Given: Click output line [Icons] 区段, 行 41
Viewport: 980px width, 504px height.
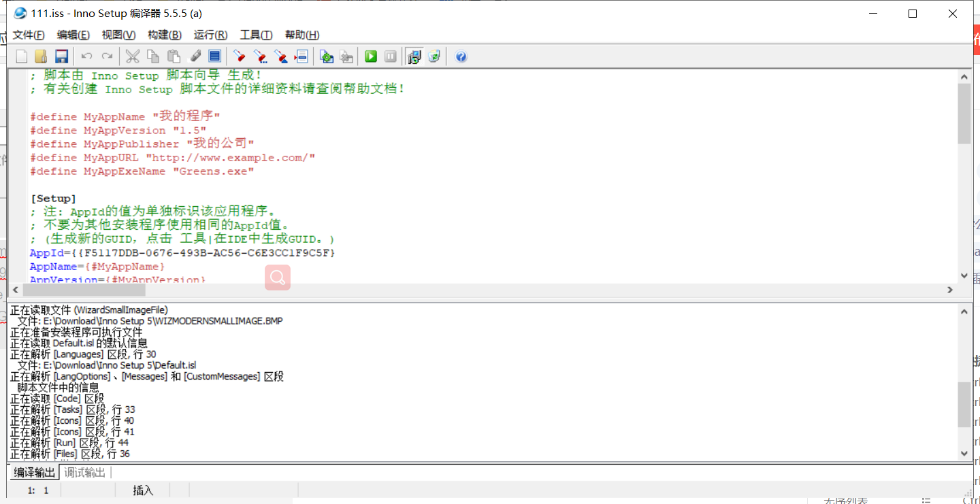Looking at the screenshot, I should point(72,431).
